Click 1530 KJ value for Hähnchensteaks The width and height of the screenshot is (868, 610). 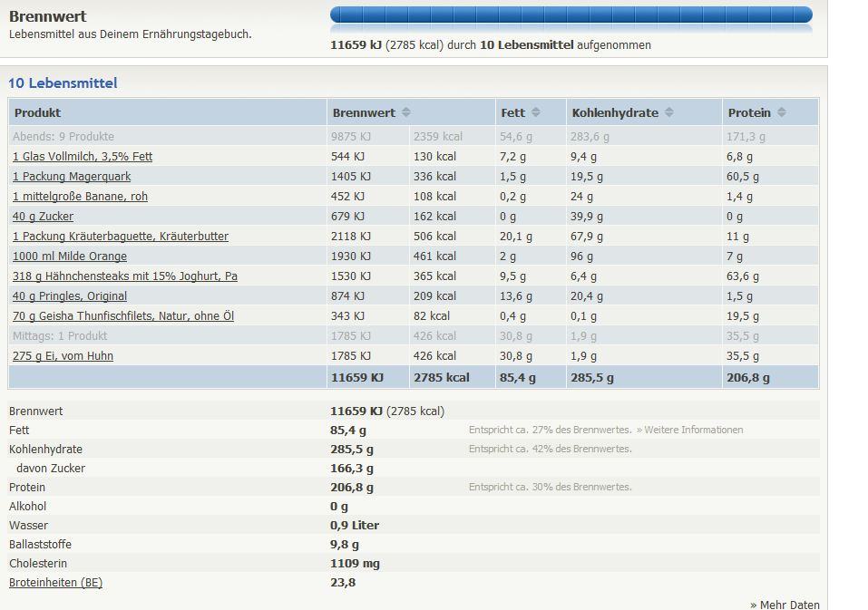point(350,276)
